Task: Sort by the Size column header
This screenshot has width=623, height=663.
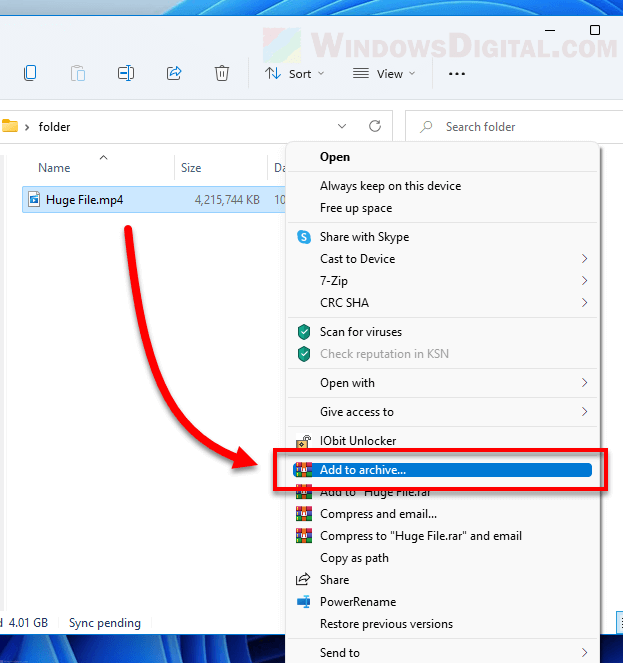Action: (191, 168)
